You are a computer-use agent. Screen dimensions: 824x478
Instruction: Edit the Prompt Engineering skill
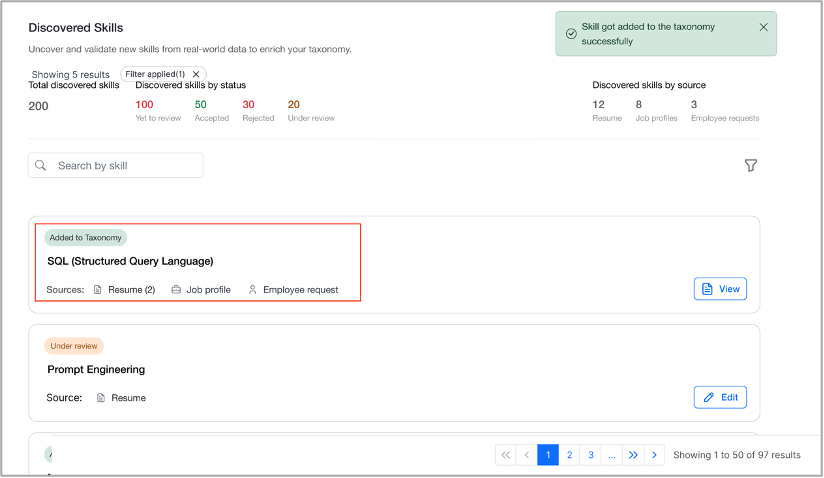point(720,397)
